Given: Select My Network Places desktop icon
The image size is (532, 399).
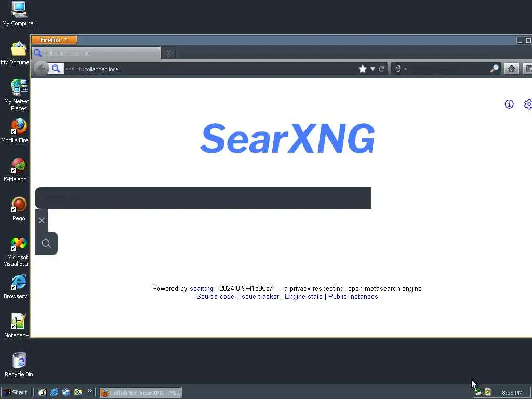Looking at the screenshot, I should click(x=17, y=95).
